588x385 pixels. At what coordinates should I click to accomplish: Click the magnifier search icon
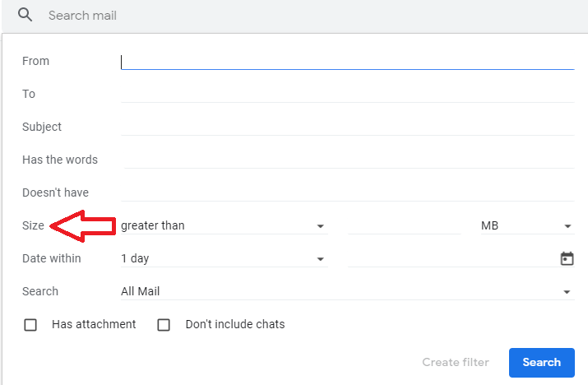(x=25, y=15)
